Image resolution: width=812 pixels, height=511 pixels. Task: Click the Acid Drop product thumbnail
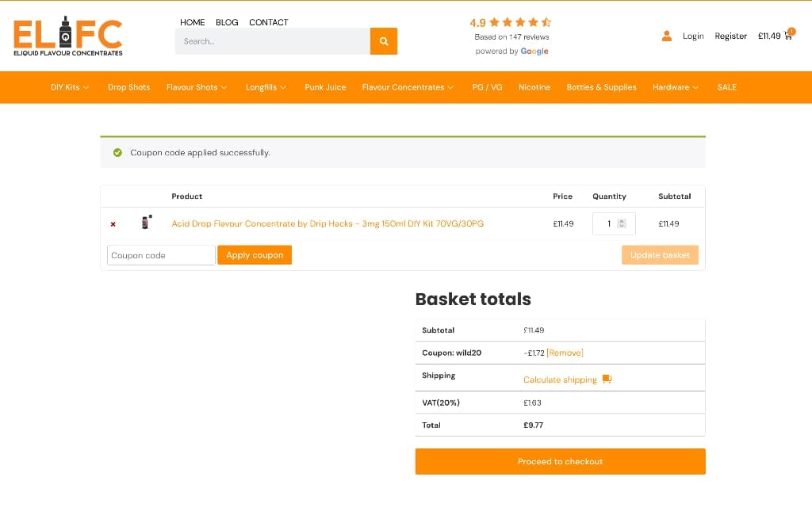click(147, 222)
